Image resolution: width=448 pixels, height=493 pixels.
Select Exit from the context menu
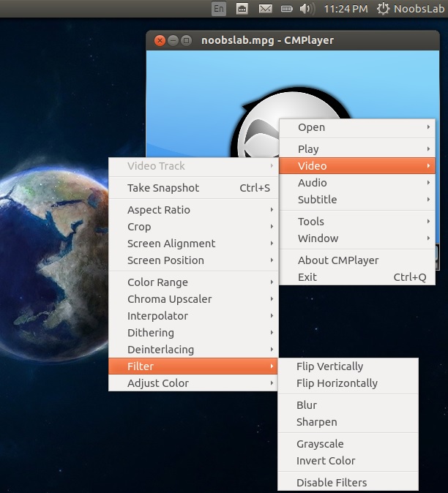[357, 277]
